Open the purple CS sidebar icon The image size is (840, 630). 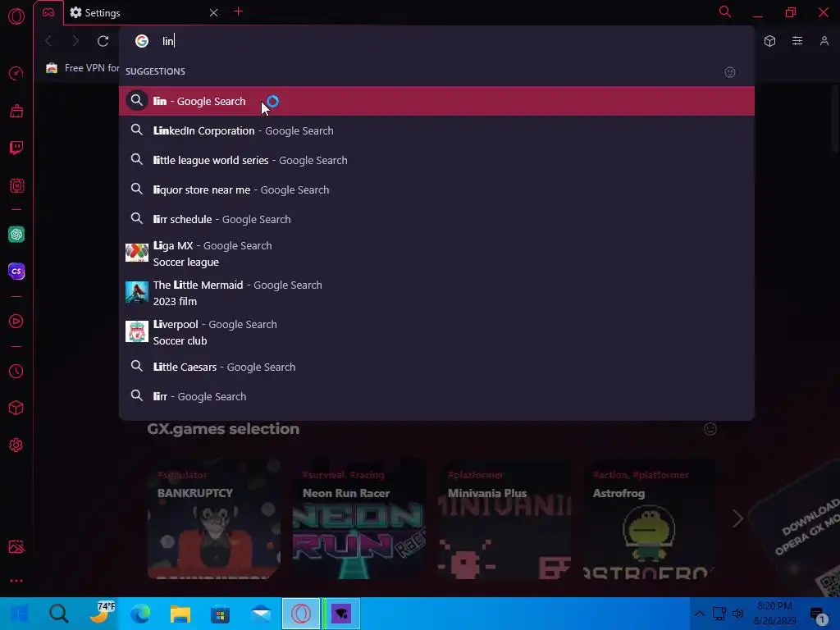[x=16, y=271]
